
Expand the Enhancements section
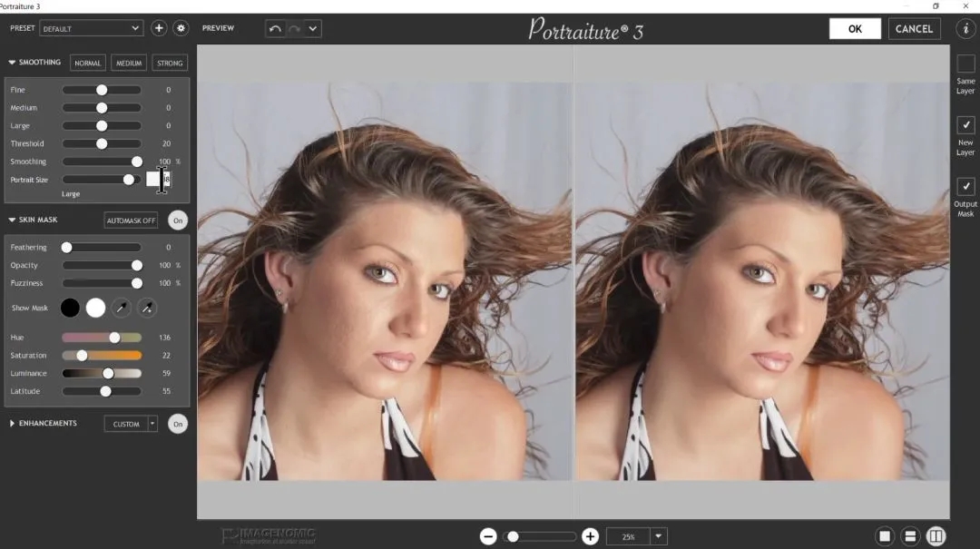coord(12,423)
